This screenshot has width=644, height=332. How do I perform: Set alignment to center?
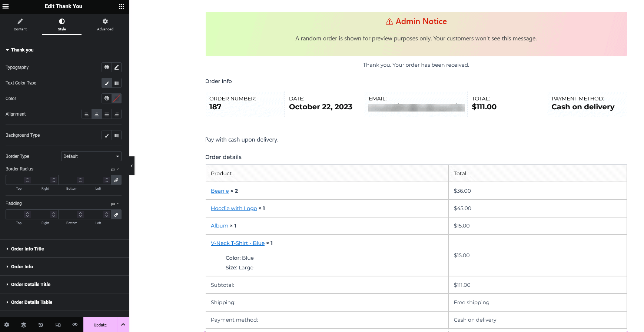coord(97,114)
